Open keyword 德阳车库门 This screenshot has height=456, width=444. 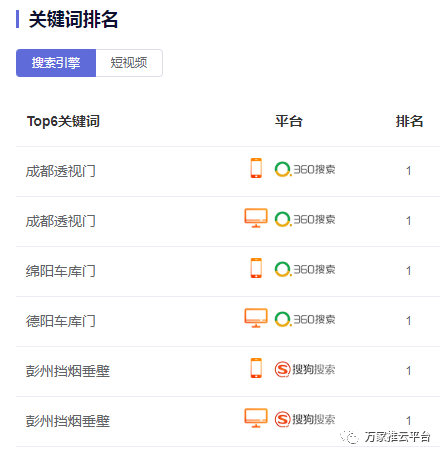(61, 321)
